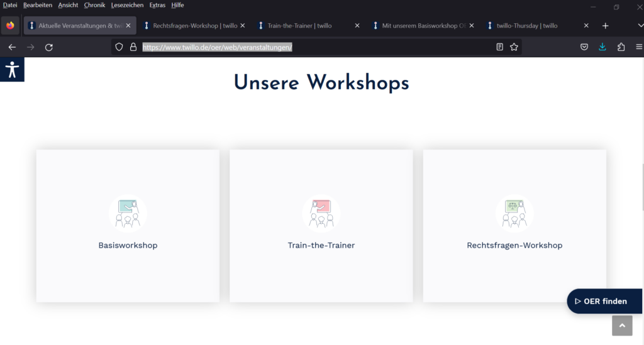Open a new tab with plus
Image resolution: width=644 pixels, height=345 pixels.
606,25
